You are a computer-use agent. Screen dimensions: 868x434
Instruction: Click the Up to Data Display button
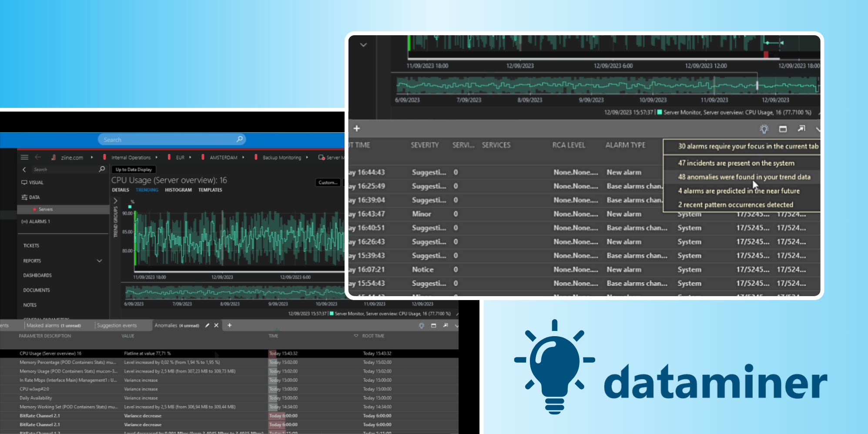[134, 170]
